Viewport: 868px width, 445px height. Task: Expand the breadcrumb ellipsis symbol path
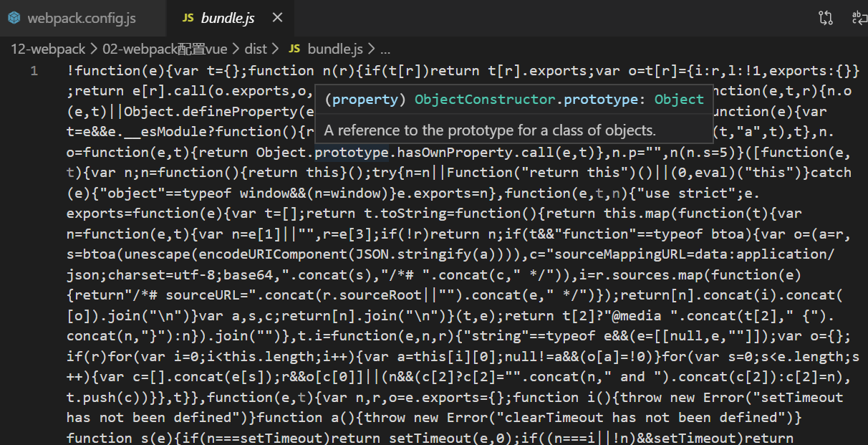[x=385, y=49]
